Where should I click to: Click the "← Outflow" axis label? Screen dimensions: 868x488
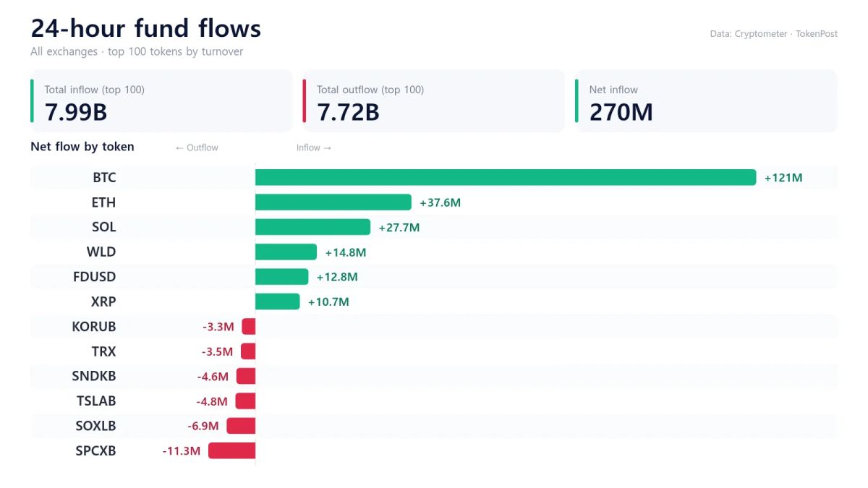coord(197,147)
